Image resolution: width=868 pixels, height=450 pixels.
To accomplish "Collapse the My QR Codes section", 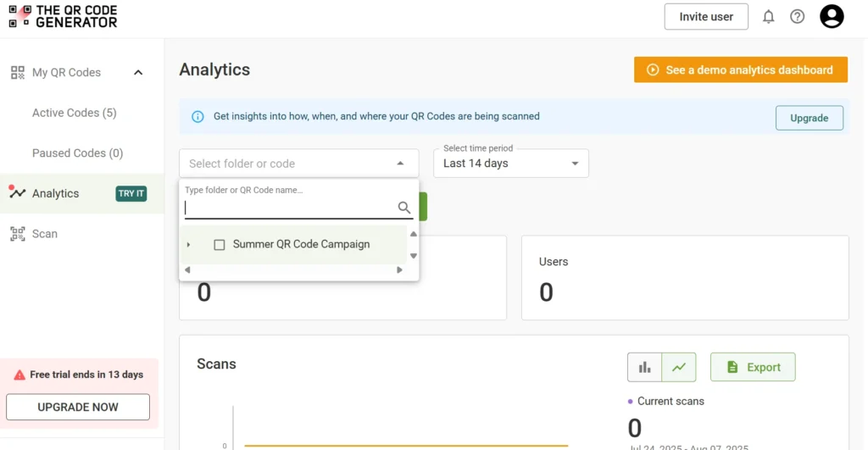I will pos(138,73).
